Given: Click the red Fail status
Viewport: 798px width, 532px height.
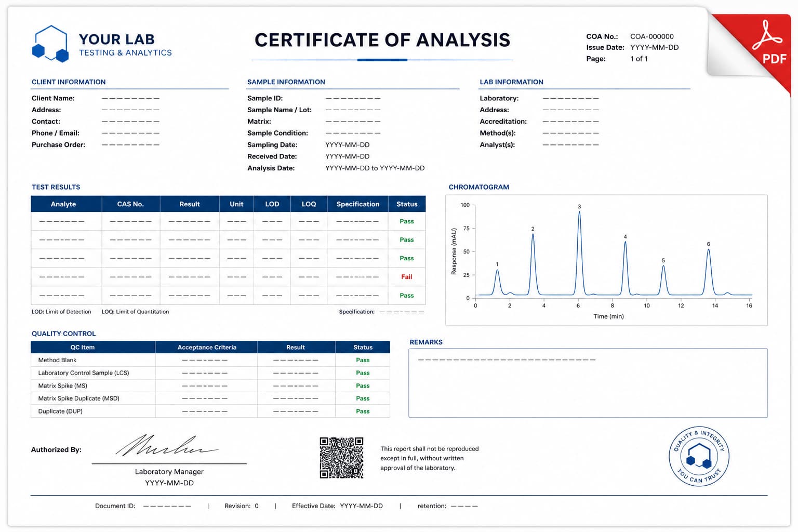Looking at the screenshot, I should [x=407, y=277].
